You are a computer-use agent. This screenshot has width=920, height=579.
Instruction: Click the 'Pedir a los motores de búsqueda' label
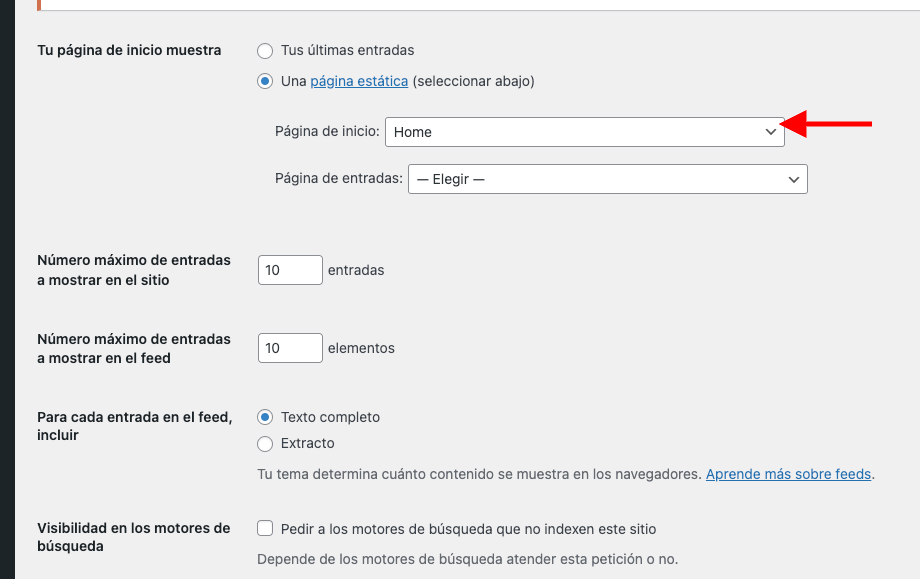[x=468, y=529]
